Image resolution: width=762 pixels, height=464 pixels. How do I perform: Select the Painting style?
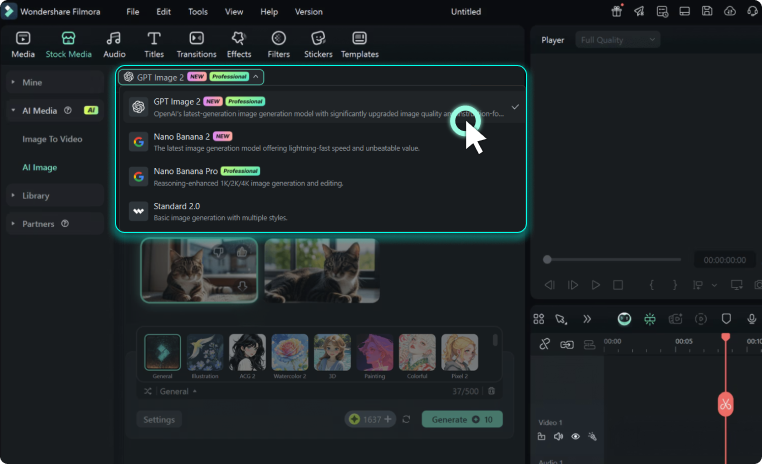375,356
